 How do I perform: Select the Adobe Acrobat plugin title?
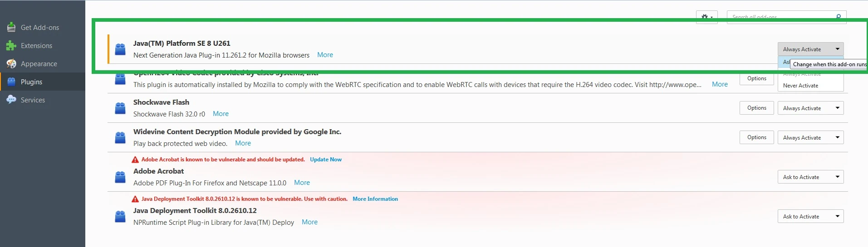[158, 171]
